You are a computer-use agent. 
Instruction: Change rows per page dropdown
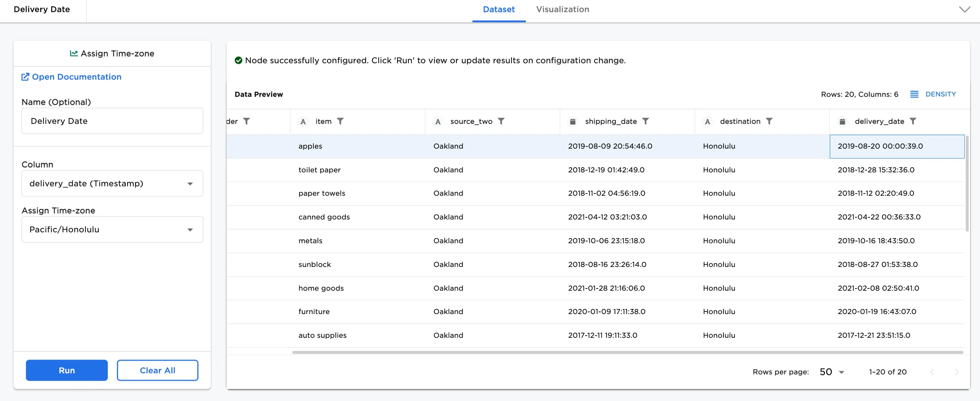click(x=832, y=372)
